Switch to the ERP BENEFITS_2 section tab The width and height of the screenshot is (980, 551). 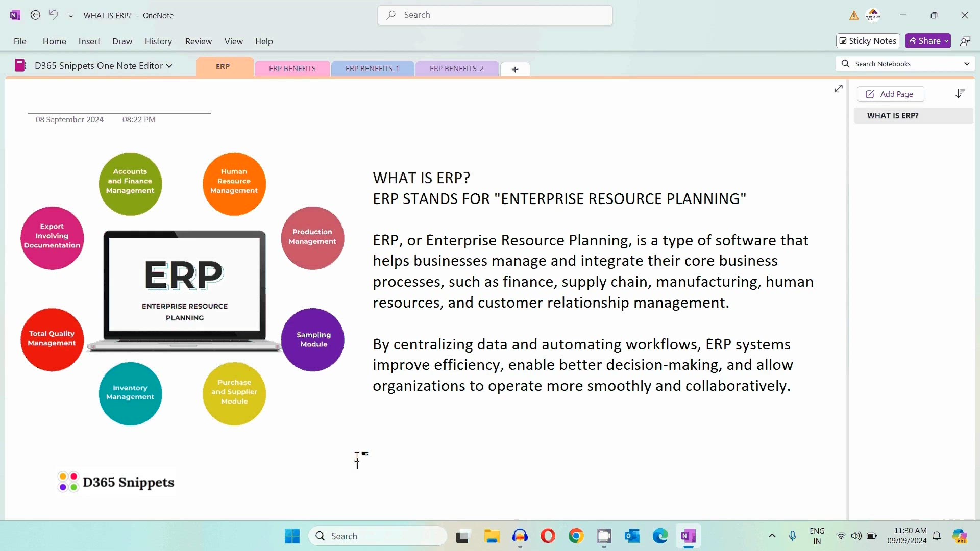(x=456, y=68)
